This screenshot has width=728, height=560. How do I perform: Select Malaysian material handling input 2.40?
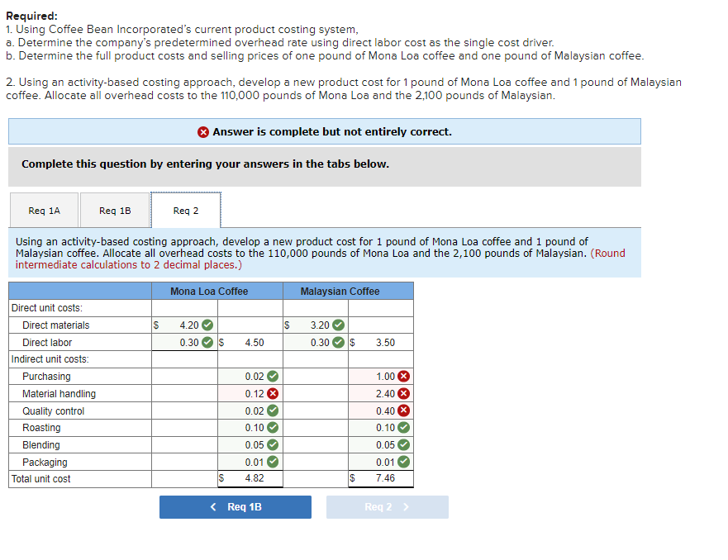(381, 393)
